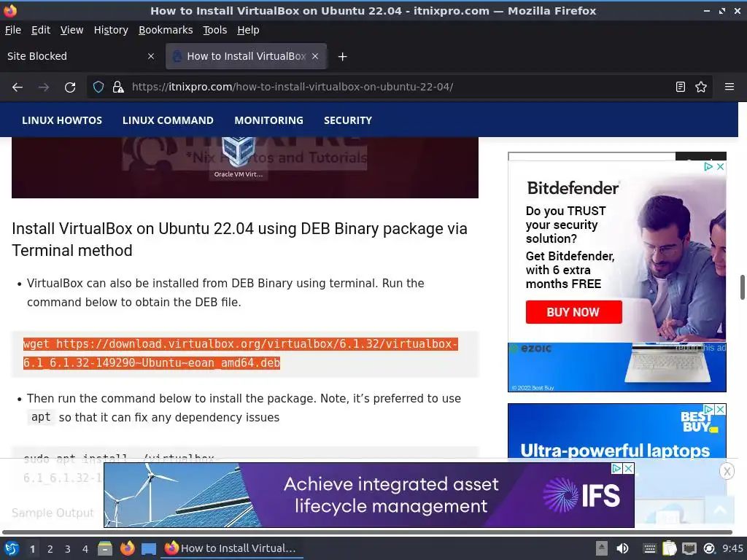Click the page vertical scrollbar thumb
Viewport: 747px width, 560px height.
point(742,287)
